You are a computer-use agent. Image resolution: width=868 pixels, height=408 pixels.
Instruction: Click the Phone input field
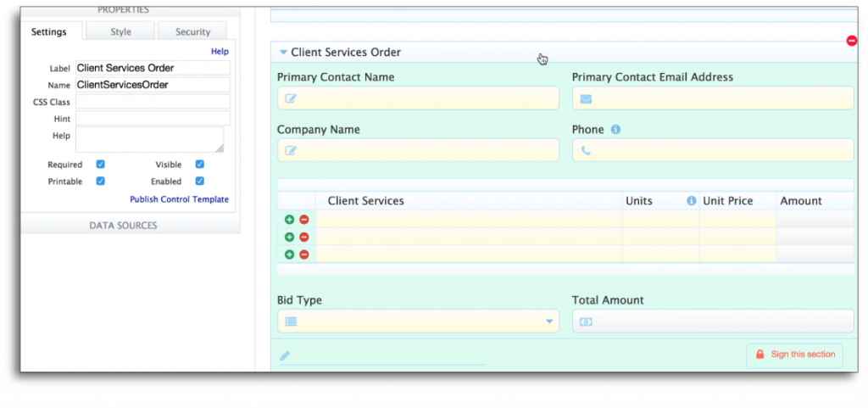(713, 150)
